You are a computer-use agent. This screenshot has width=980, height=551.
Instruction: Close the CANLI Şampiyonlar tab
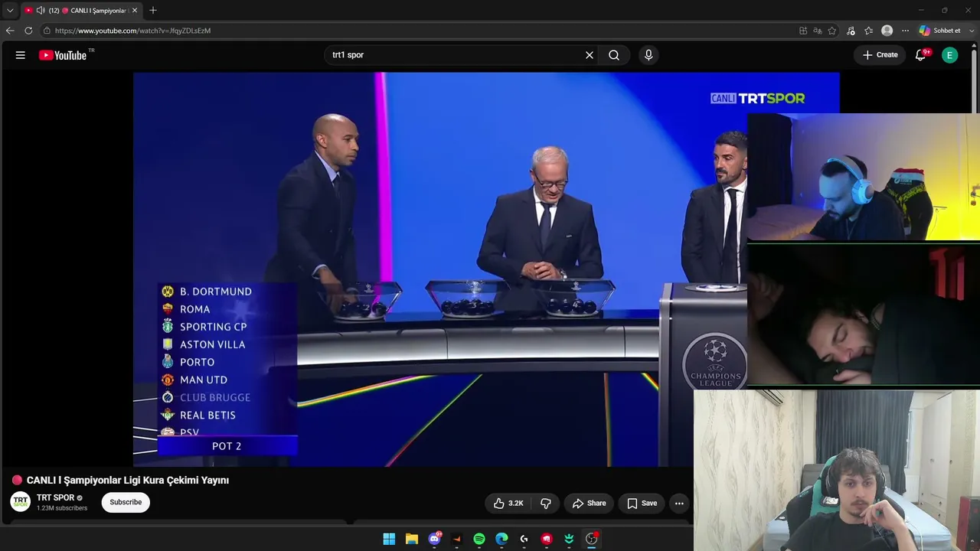pos(135,11)
